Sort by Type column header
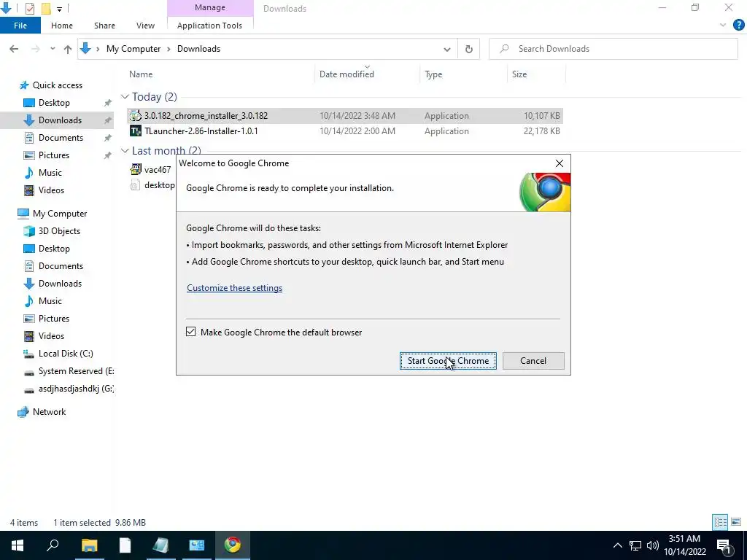This screenshot has height=560, width=747. (433, 74)
